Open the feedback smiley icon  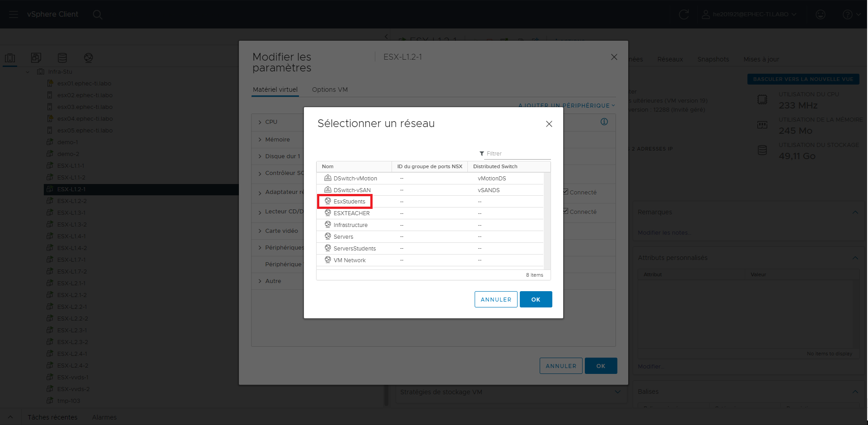point(821,14)
